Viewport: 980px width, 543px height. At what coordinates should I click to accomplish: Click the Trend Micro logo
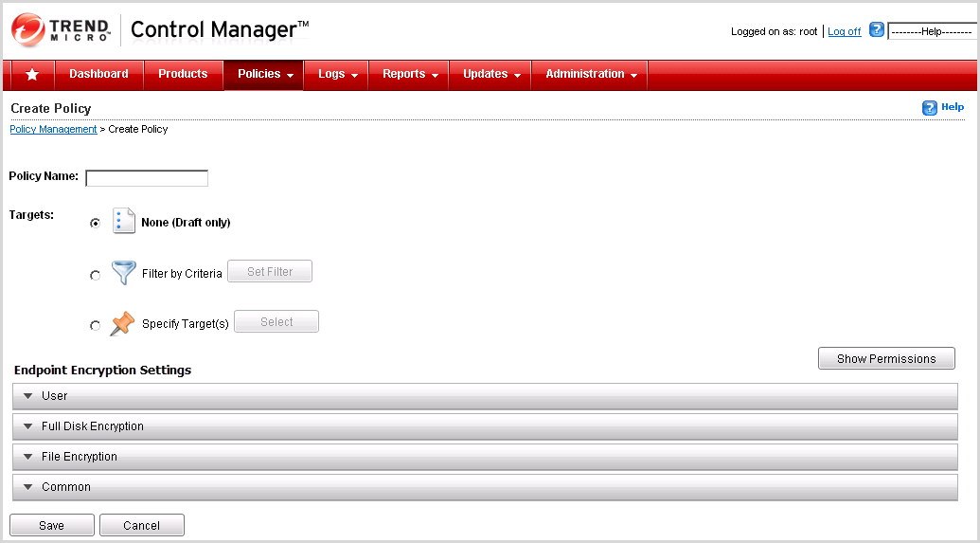[x=61, y=30]
